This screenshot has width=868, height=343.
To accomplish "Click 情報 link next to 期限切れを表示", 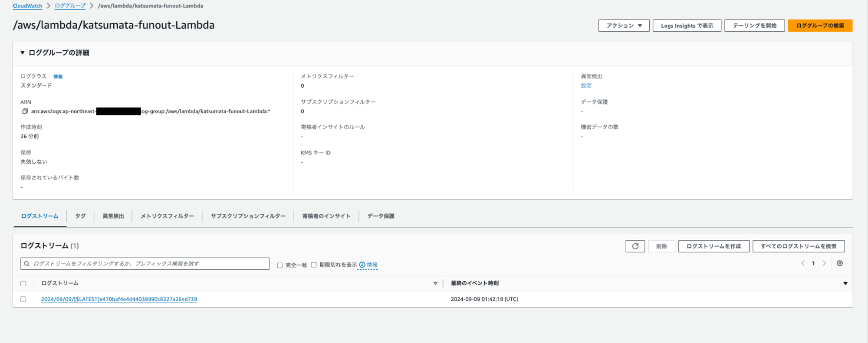I will pyautogui.click(x=372, y=265).
